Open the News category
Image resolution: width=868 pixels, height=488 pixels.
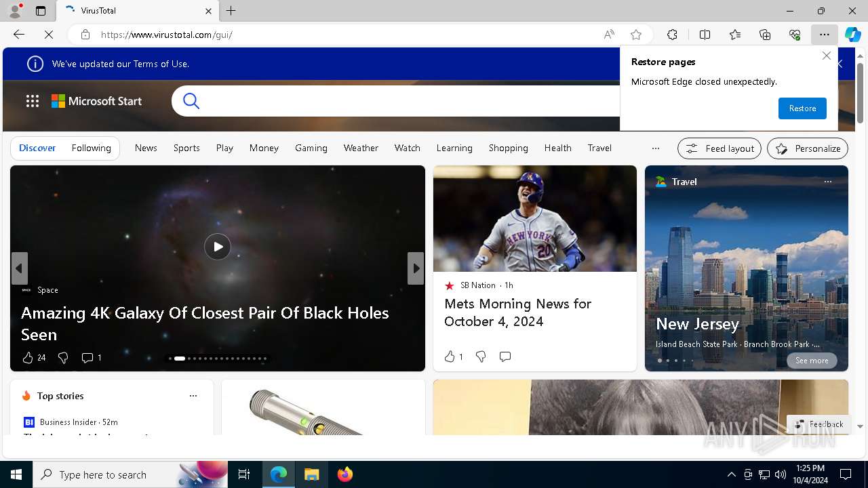pyautogui.click(x=146, y=148)
